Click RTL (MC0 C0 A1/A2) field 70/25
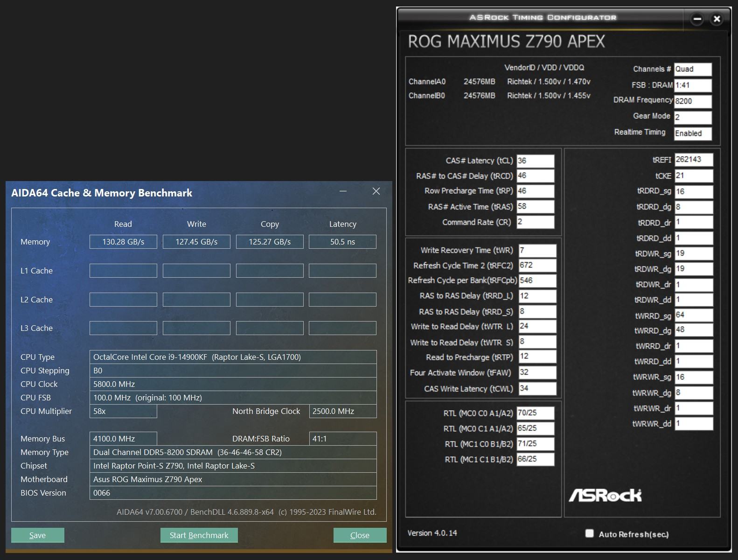Screen dimensions: 738x560 pyautogui.click(x=536, y=413)
